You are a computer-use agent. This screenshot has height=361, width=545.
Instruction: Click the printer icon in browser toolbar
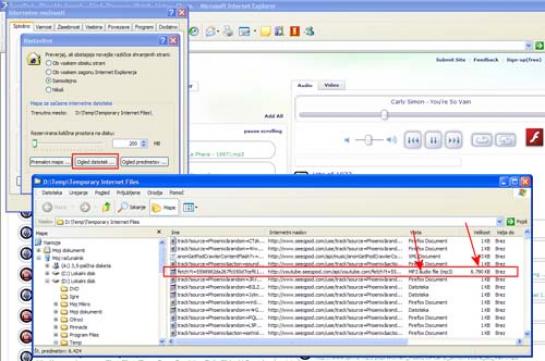point(228,31)
